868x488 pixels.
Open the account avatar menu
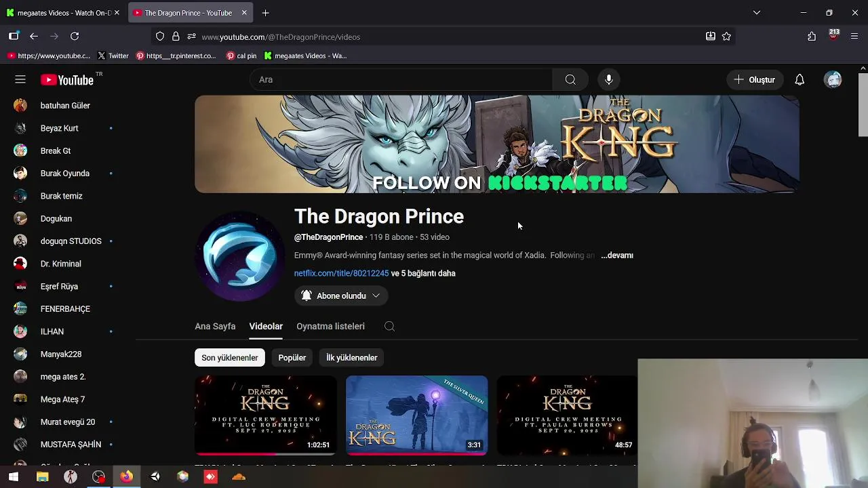point(833,79)
